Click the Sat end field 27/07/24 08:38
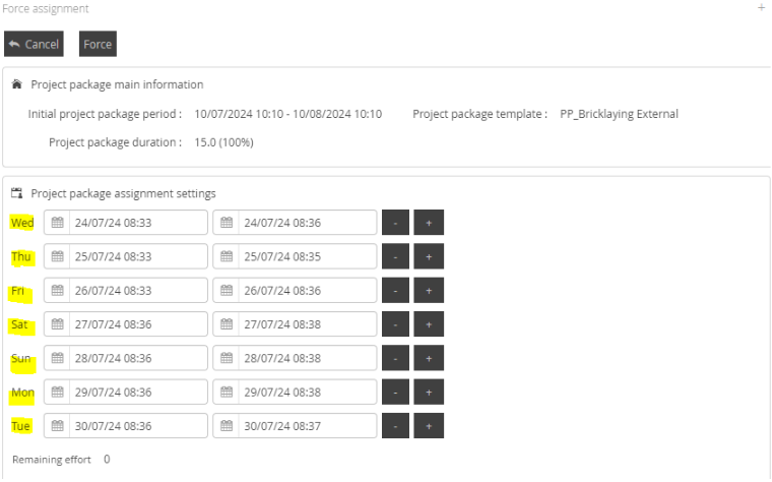772x482 pixels. (x=306, y=325)
